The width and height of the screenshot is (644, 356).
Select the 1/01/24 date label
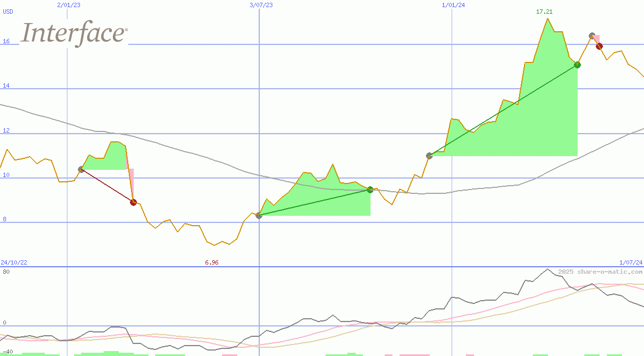click(453, 5)
